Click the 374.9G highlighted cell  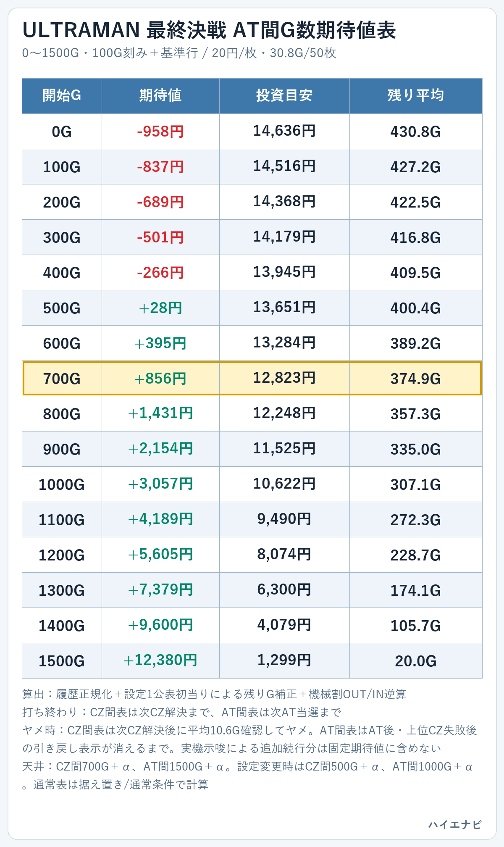coord(416,379)
